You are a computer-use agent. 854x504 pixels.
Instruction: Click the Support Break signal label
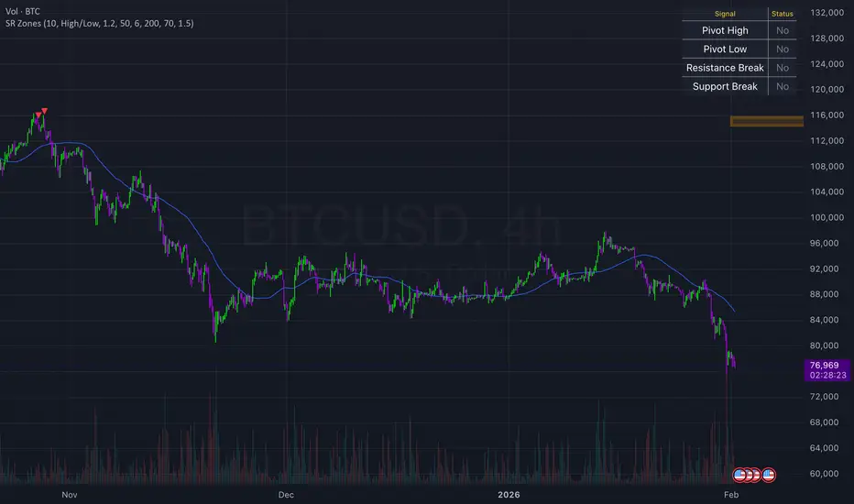pyautogui.click(x=725, y=87)
